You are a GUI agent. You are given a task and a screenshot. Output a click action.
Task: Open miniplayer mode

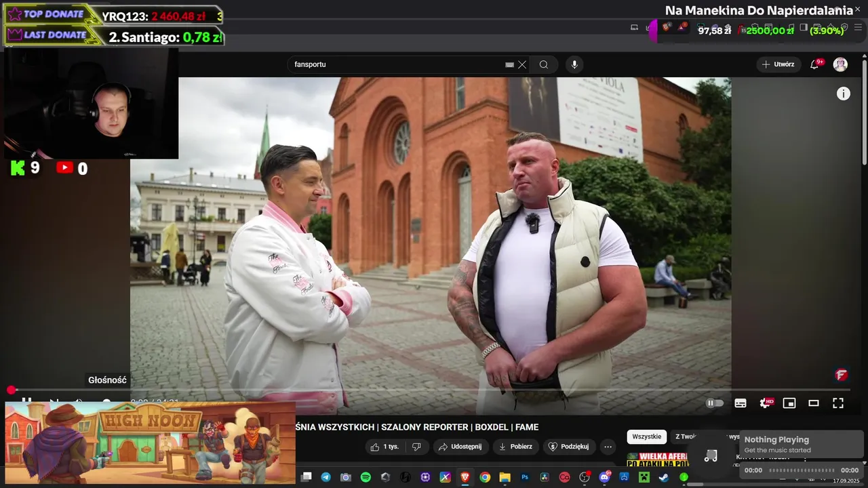pos(789,403)
